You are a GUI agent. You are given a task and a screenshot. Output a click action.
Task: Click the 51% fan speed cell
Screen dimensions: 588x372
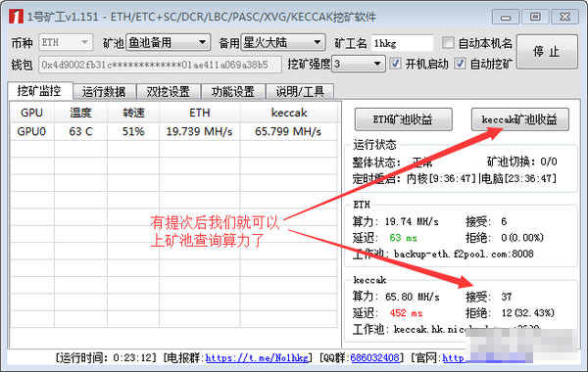[x=133, y=131]
